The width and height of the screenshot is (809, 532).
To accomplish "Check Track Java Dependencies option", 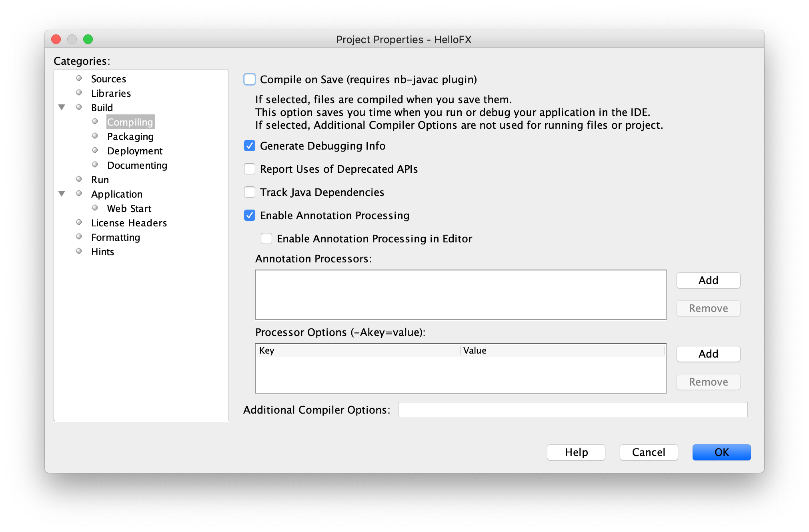I will [x=250, y=192].
